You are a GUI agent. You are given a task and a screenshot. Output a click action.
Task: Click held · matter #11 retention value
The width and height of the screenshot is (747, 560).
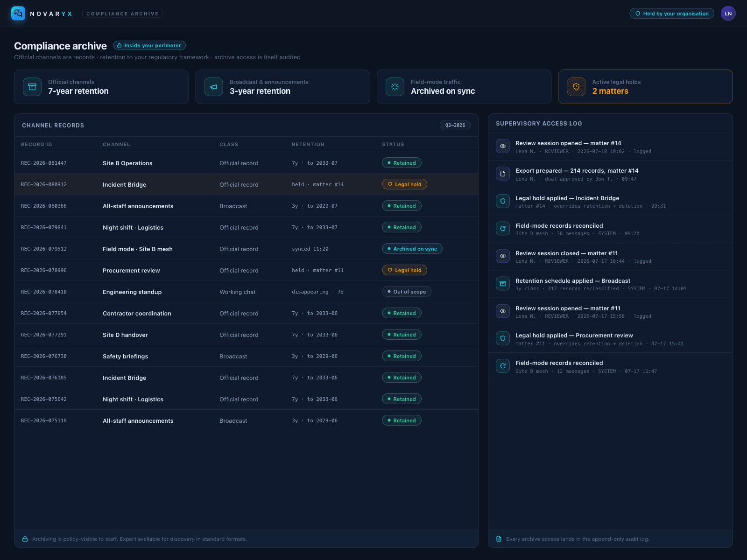(x=317, y=270)
